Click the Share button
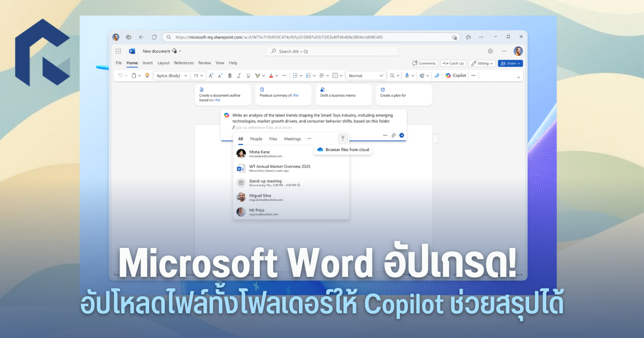The image size is (644, 338). pos(510,63)
